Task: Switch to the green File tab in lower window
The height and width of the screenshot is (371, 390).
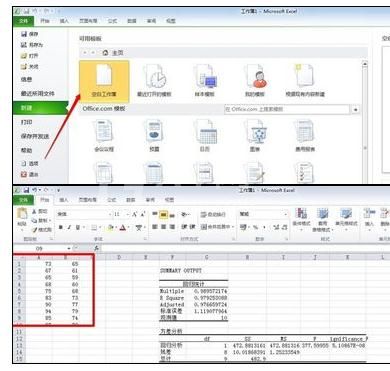Action: pyautogui.click(x=24, y=200)
